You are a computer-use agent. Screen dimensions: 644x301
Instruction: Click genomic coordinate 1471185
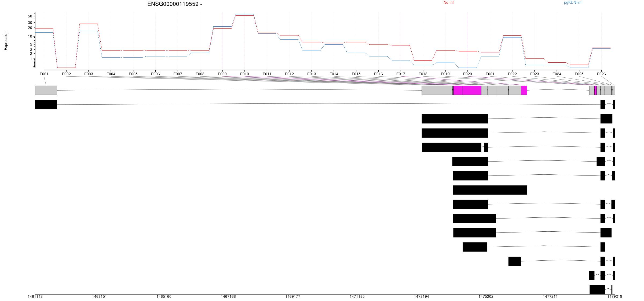[x=357, y=297]
